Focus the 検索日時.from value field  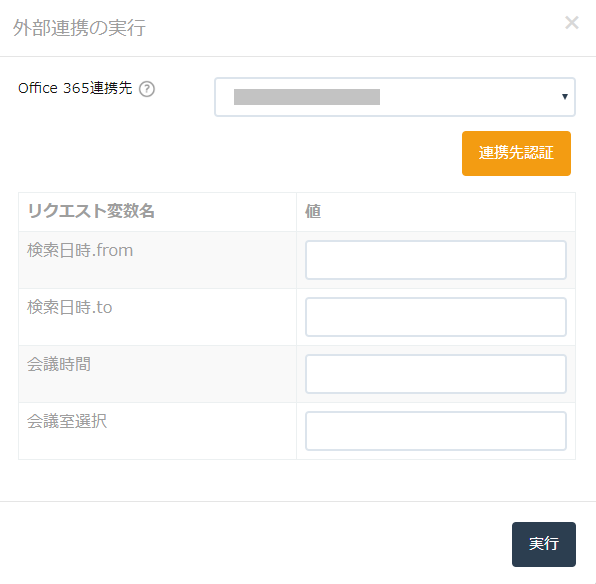click(x=436, y=260)
